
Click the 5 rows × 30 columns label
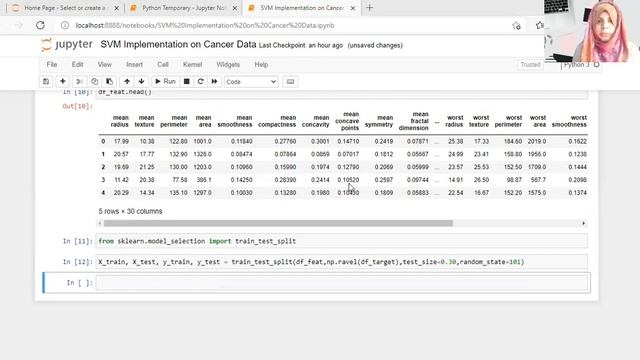coord(130,211)
